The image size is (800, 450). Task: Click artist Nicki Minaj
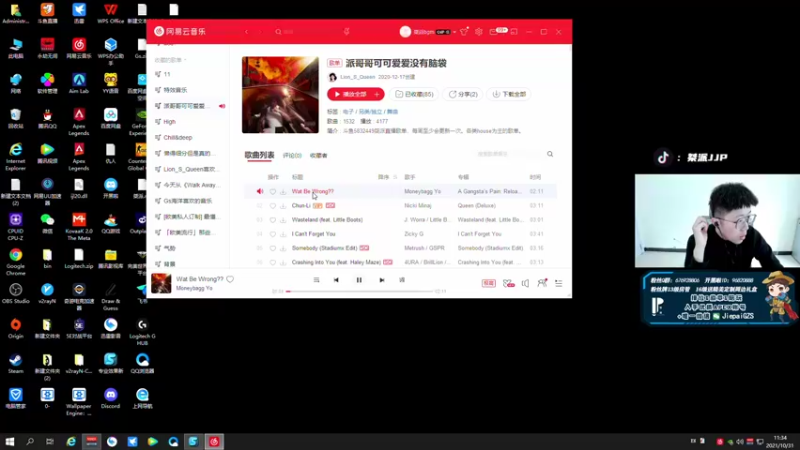pyautogui.click(x=418, y=206)
